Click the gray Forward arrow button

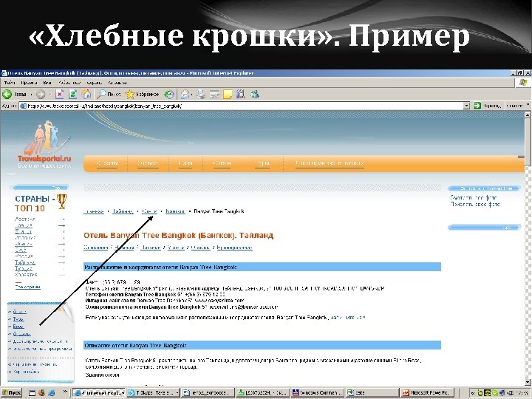click(41, 94)
